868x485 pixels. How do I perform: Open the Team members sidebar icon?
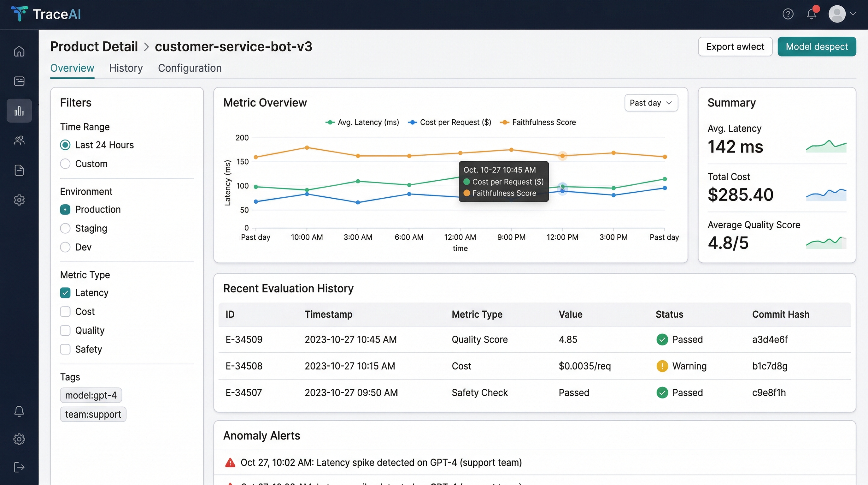(19, 140)
